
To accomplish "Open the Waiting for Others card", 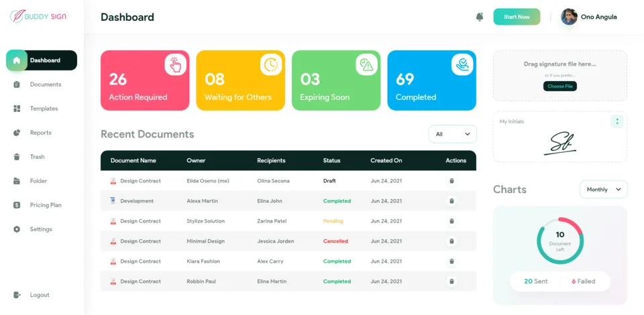I will pos(240,80).
